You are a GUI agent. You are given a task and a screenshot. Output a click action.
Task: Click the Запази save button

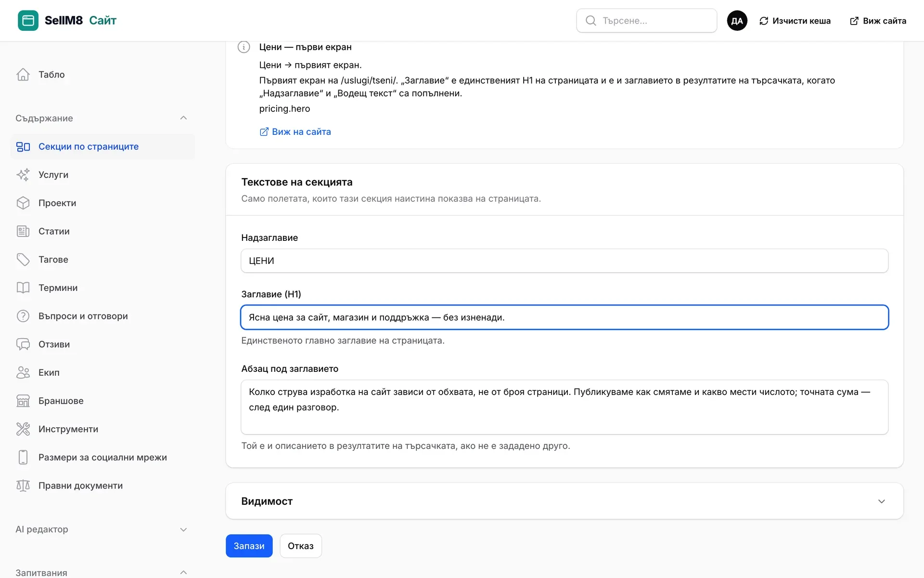[x=249, y=546]
